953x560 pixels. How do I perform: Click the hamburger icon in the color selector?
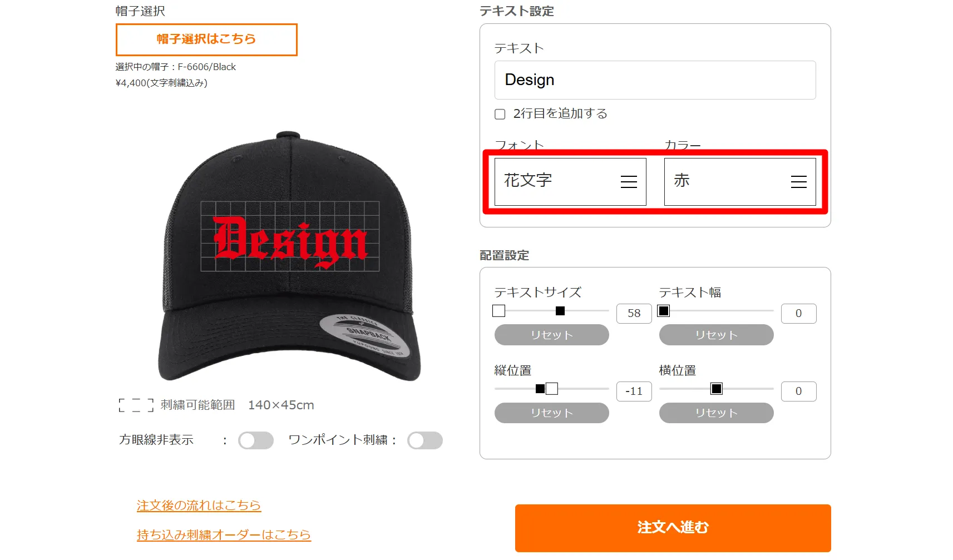(798, 182)
